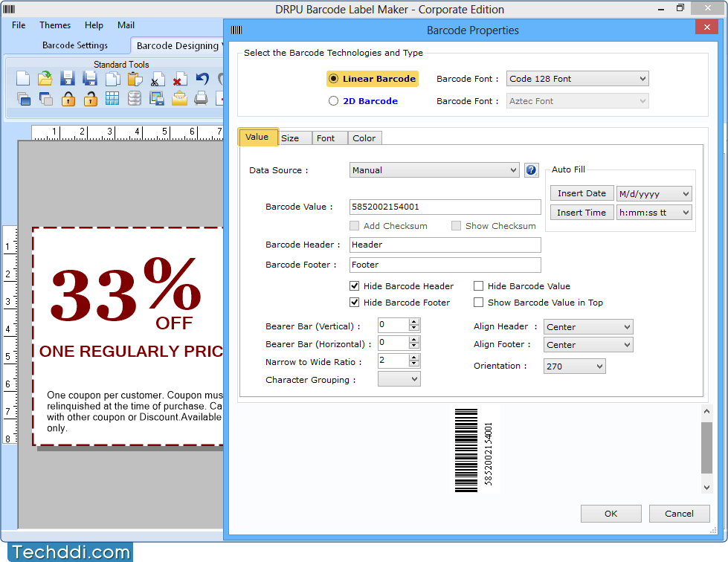Switch to the Font tab
Viewport: 728px width, 562px height.
point(329,138)
